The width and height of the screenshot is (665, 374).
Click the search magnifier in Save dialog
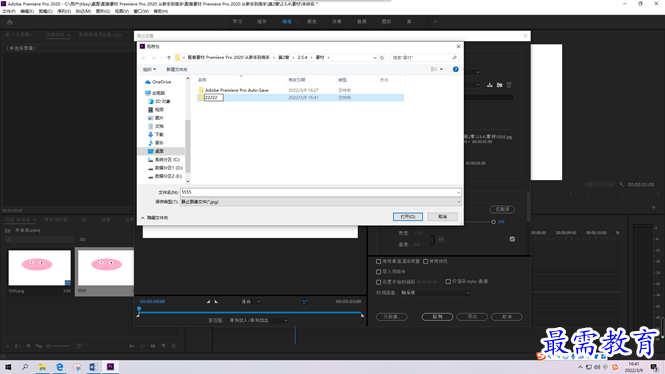pos(454,58)
